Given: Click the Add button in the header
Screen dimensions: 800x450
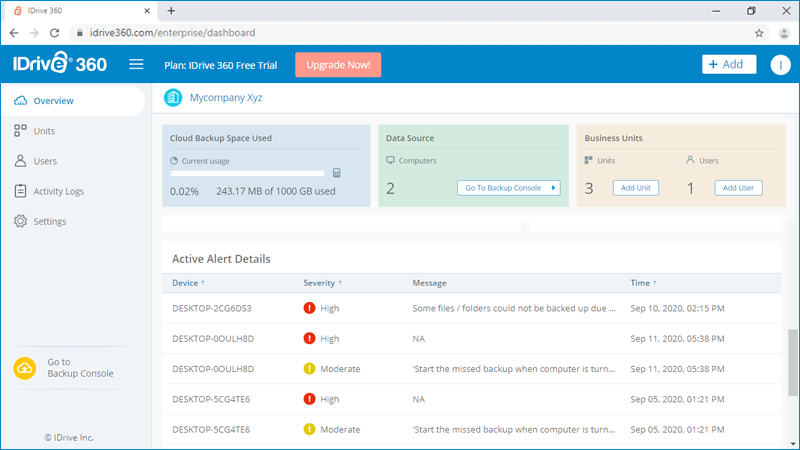Looking at the screenshot, I should (x=729, y=64).
